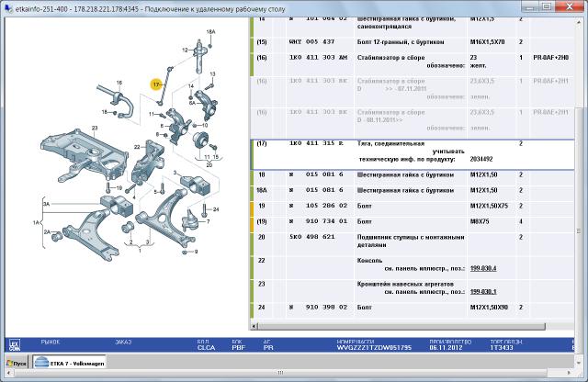Click callout 7 ball joint in diagram

pos(209,221)
